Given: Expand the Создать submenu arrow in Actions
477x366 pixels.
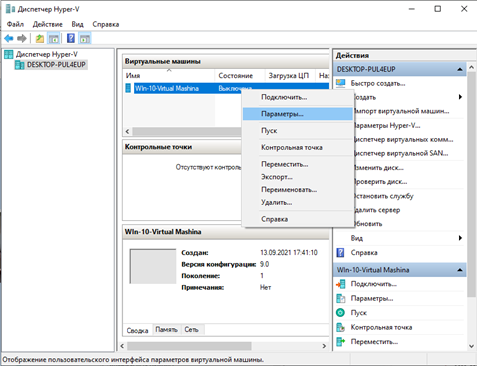Looking at the screenshot, I should [460, 97].
